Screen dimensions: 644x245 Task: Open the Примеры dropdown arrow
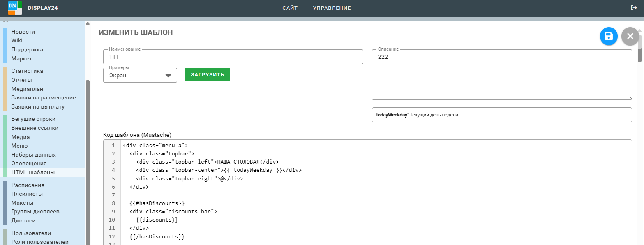click(x=168, y=76)
